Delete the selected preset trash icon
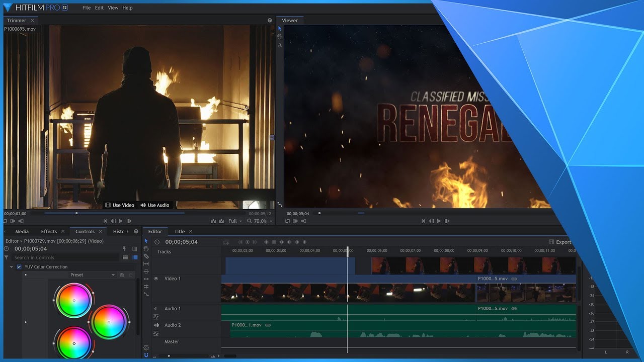Viewport: 644px width, 362px height. pyautogui.click(x=131, y=275)
